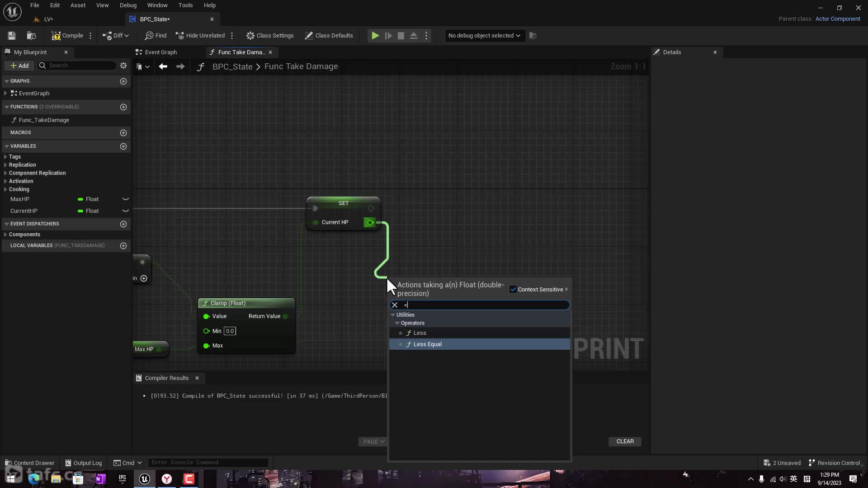This screenshot has width=868, height=488.
Task: Collapse the Operators category
Action: [x=397, y=324]
